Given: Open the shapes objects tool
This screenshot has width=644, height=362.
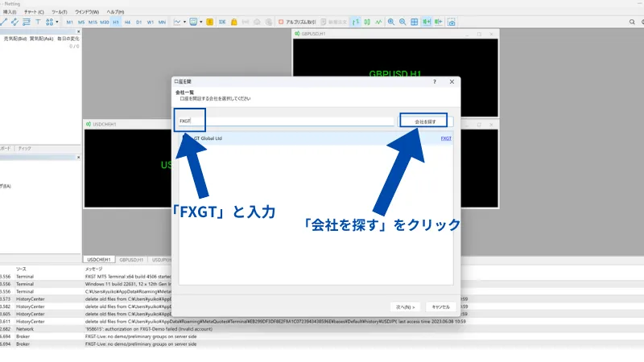Looking at the screenshot, I should click(x=49, y=23).
